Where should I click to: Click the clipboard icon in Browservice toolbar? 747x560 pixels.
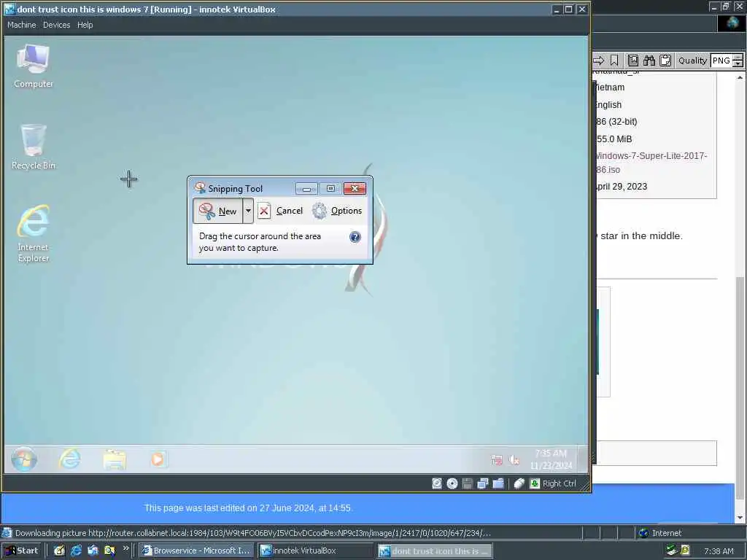665,61
